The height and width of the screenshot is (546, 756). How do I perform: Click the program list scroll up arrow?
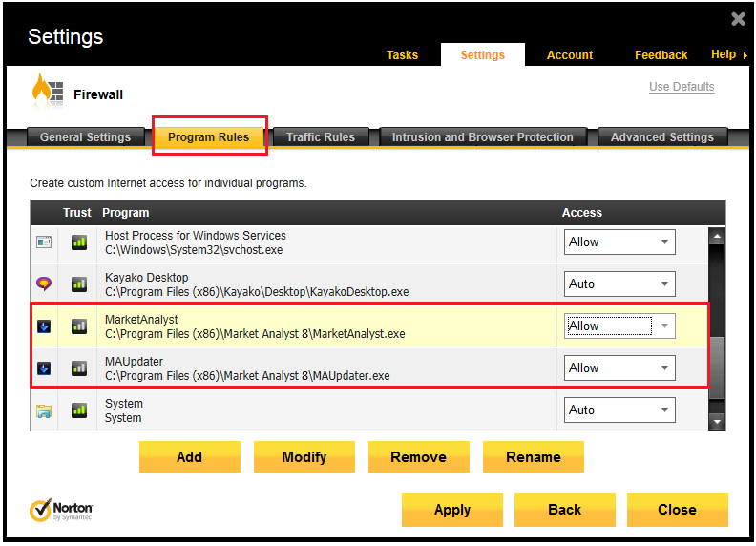(x=717, y=236)
